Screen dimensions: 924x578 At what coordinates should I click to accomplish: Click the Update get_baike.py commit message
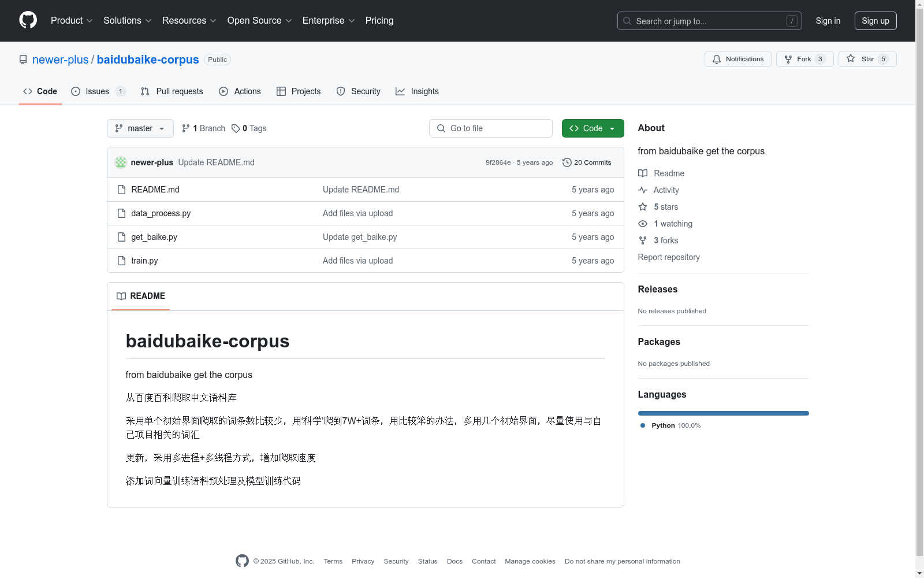360,237
